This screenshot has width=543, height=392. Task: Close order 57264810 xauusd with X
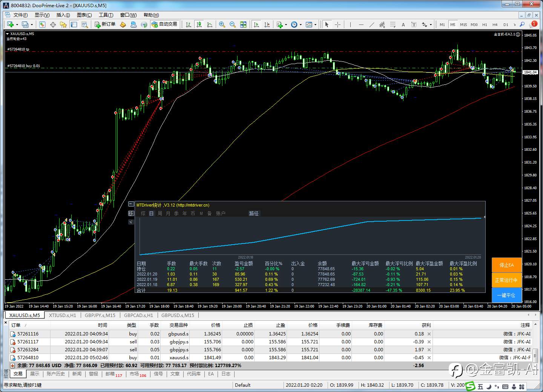[x=429, y=358]
